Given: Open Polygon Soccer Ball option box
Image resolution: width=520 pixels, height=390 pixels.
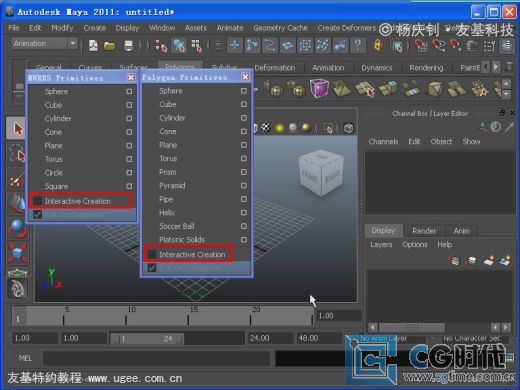Looking at the screenshot, I should 244,226.
